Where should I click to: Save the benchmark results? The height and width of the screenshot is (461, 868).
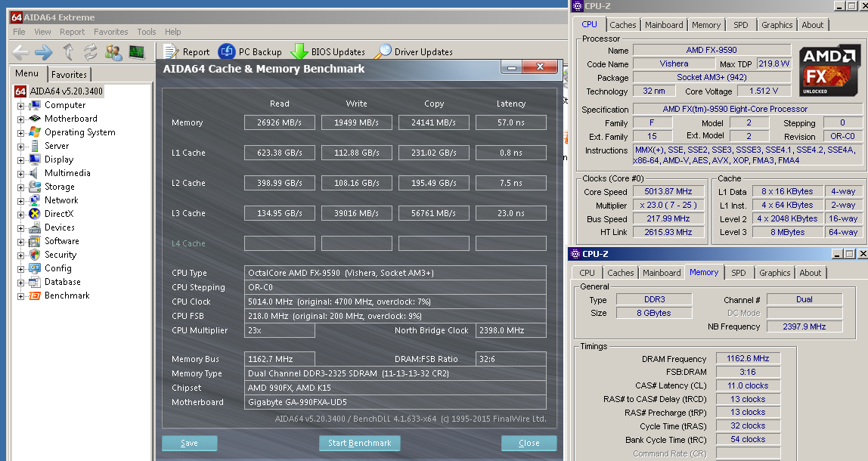(x=189, y=444)
